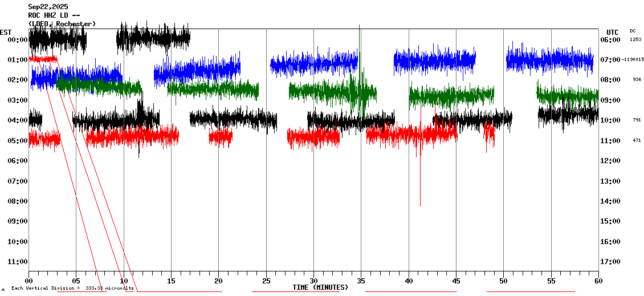Click the EST axis header
The width and height of the screenshot is (644, 296).
coord(6,32)
